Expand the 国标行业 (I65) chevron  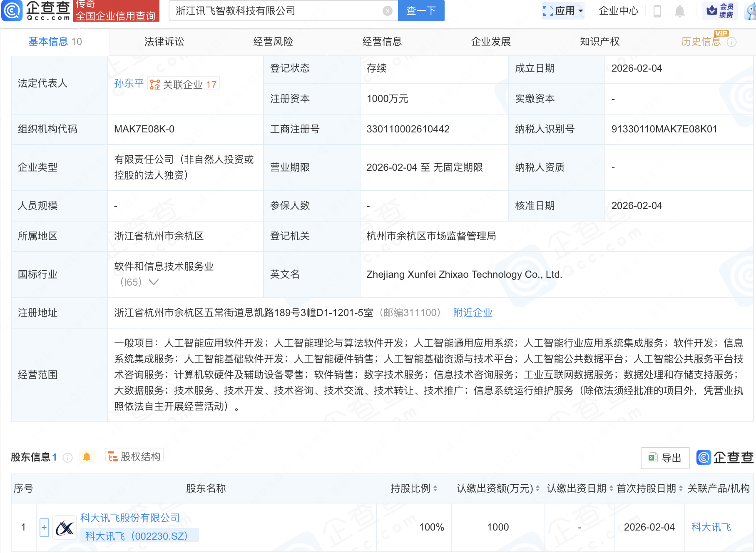click(x=154, y=282)
